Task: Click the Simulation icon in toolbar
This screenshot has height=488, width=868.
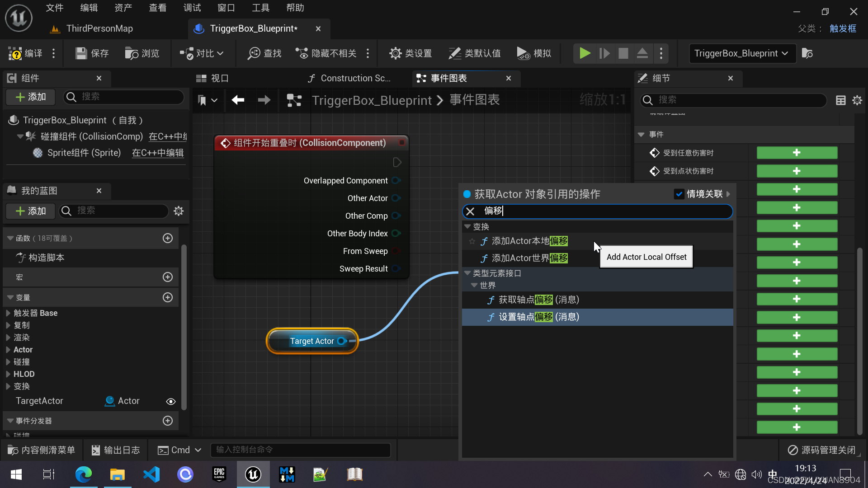Action: [523, 53]
